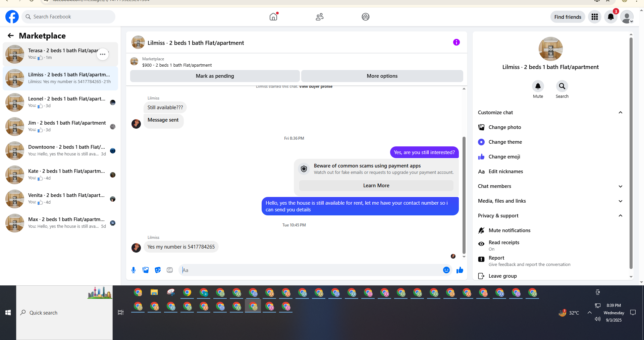Open Windows notification center icon
The height and width of the screenshot is (340, 644).
pos(633,313)
